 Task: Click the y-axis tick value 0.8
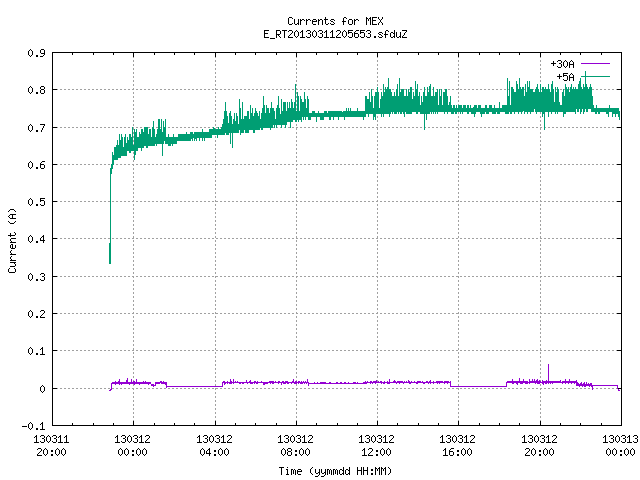click(x=36, y=90)
